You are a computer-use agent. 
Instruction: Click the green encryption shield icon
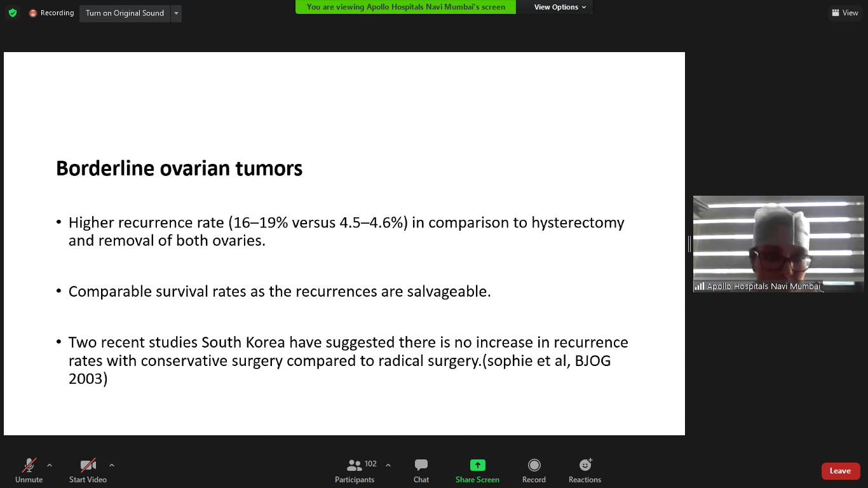tap(12, 13)
